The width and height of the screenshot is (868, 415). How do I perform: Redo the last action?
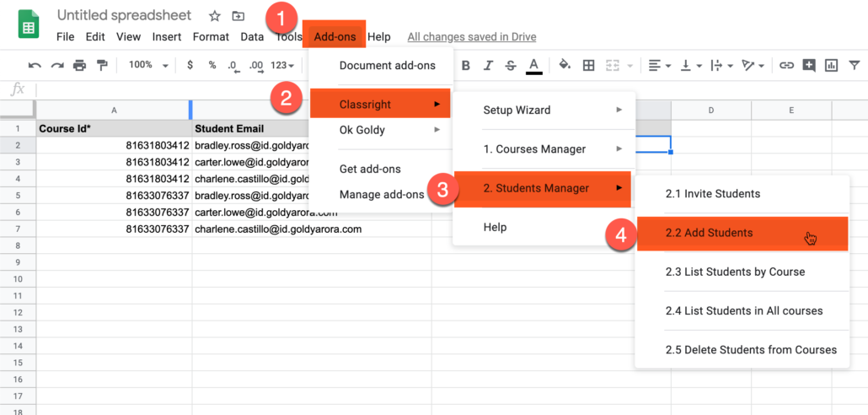[57, 66]
